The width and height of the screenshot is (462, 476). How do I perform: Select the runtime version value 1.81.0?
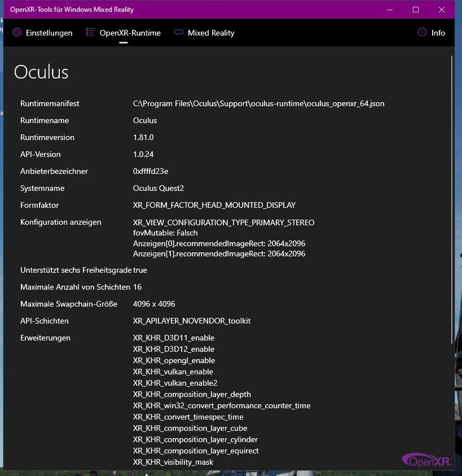(143, 138)
